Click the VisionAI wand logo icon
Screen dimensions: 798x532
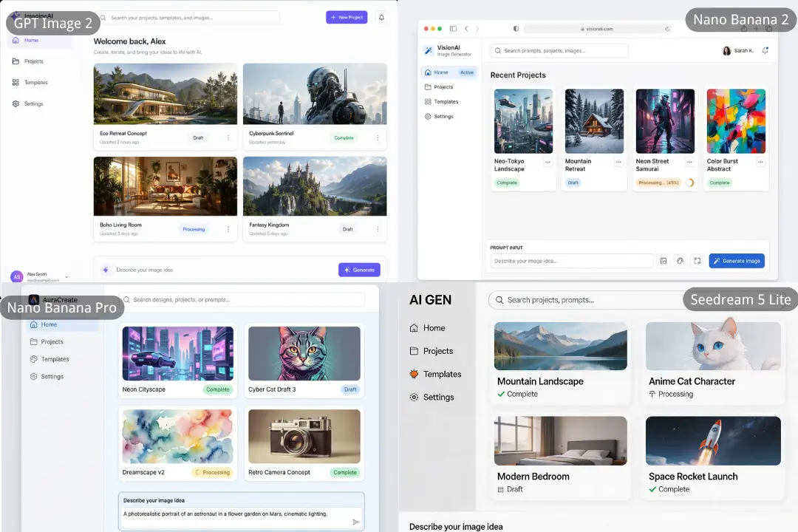(429, 50)
